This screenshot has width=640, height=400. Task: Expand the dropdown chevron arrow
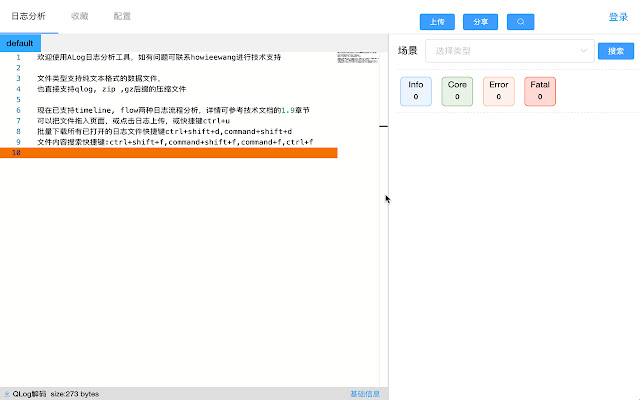[584, 51]
